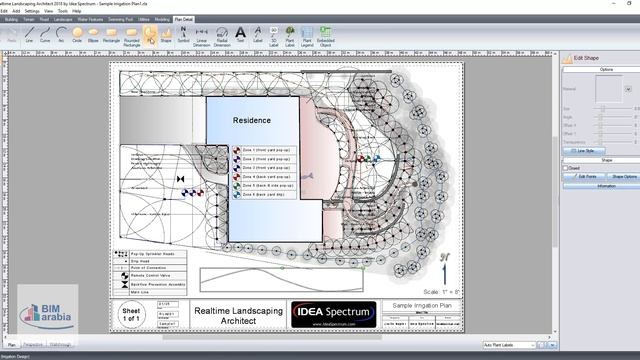Select the Circle shape tool
Viewport: 640px width, 360px height.
(77, 35)
